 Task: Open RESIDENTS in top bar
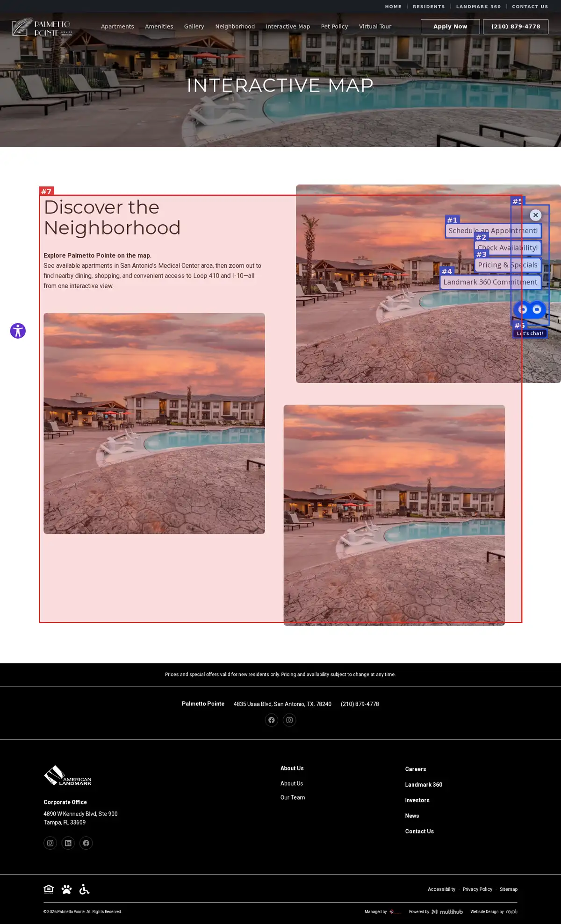click(x=429, y=7)
